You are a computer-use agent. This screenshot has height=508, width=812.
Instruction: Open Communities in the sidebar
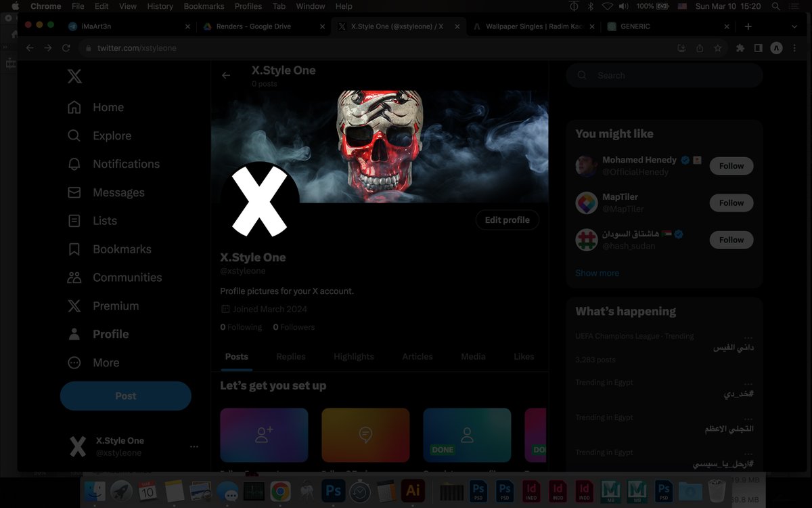[x=114, y=278]
